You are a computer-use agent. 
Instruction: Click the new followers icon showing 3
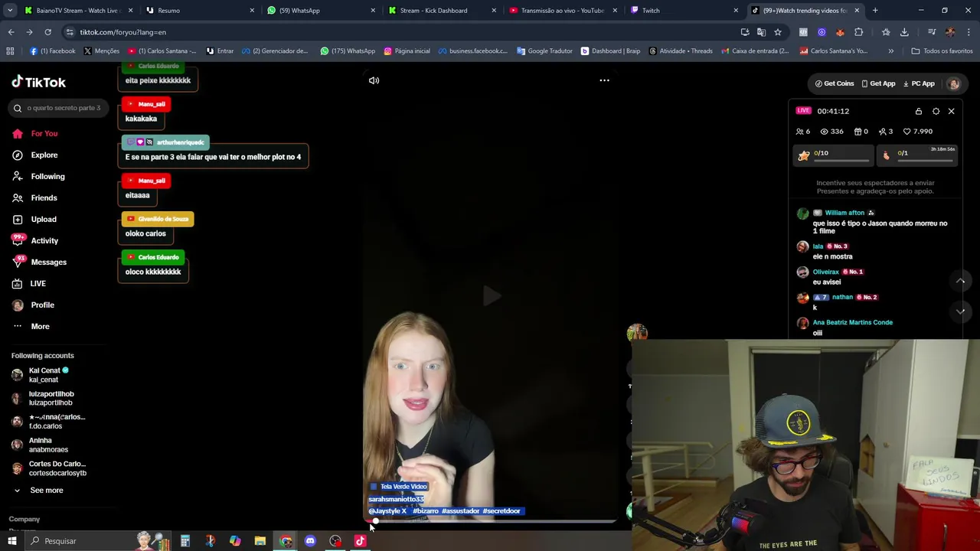(x=883, y=132)
